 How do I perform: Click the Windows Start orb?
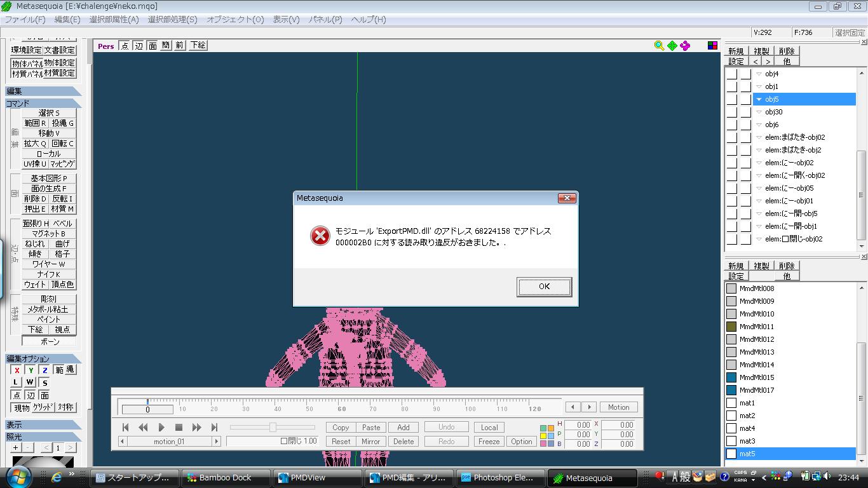click(x=18, y=477)
